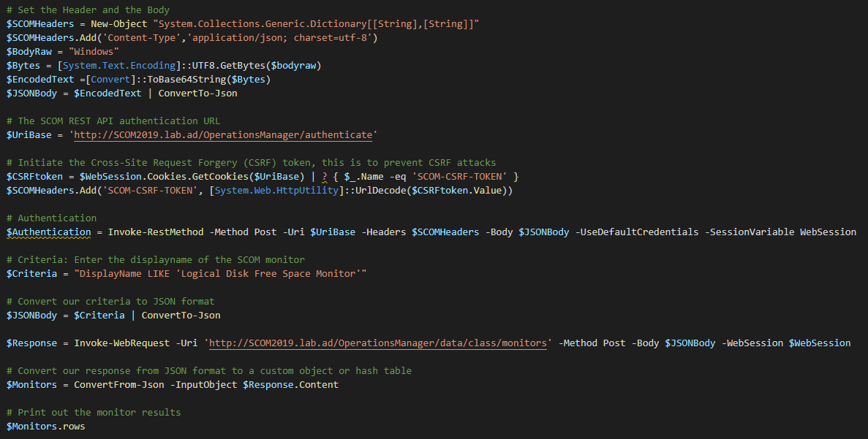Screen dimensions: 868x439
Task: Click the [Convert] type name
Action: (x=110, y=79)
